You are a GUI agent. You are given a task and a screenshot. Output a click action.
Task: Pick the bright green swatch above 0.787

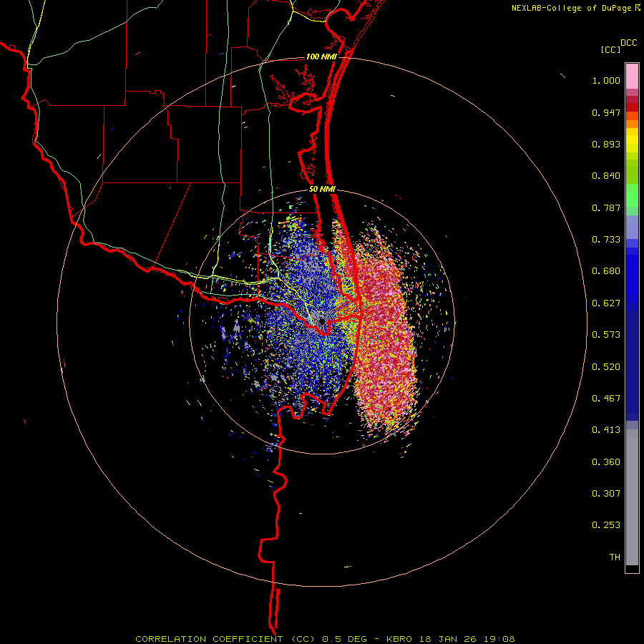(632, 195)
